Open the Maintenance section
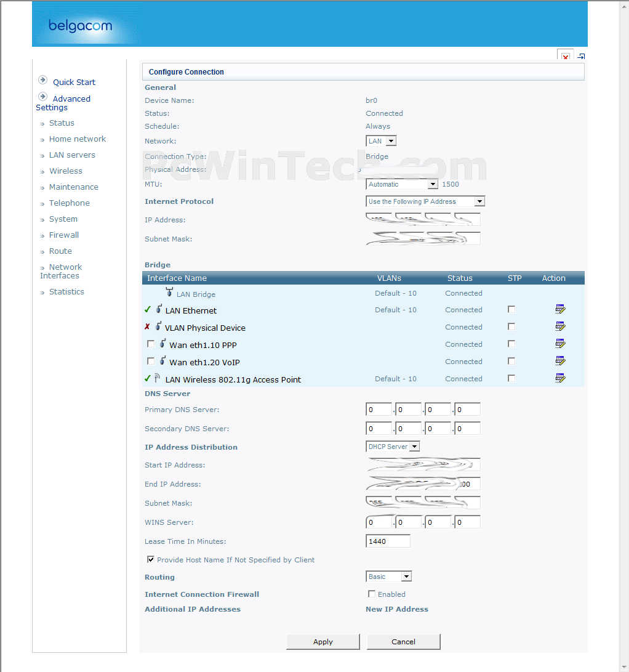Viewport: 629px width, 672px height. tap(74, 187)
